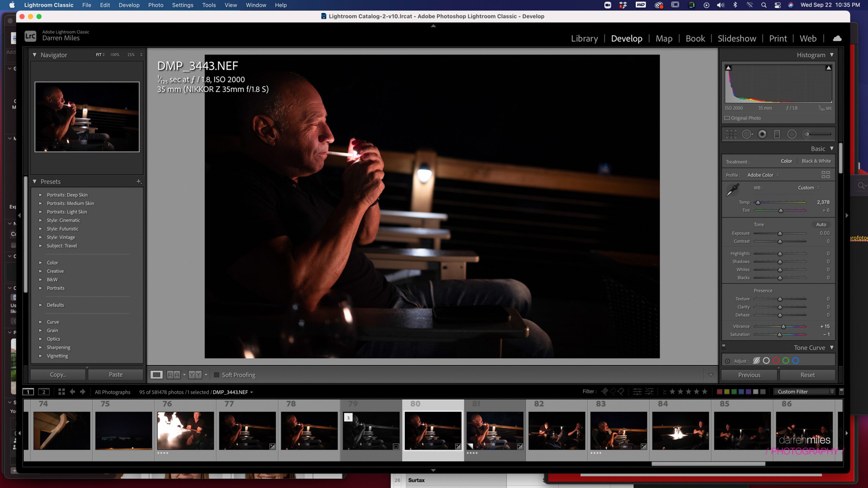Activate Tone Curve targeted adjustment tool
Screen dimensions: 868x488
pyautogui.click(x=727, y=361)
